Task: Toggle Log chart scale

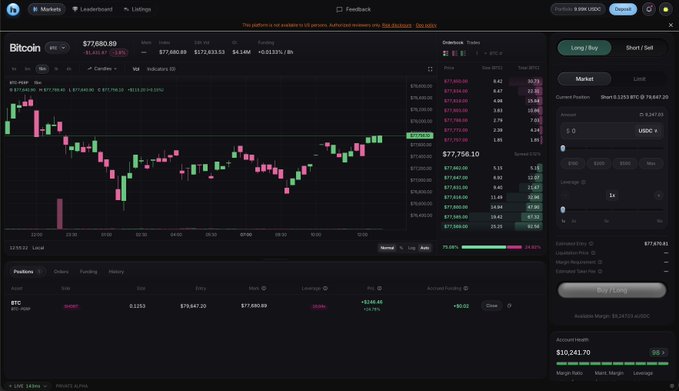Action: [411, 248]
